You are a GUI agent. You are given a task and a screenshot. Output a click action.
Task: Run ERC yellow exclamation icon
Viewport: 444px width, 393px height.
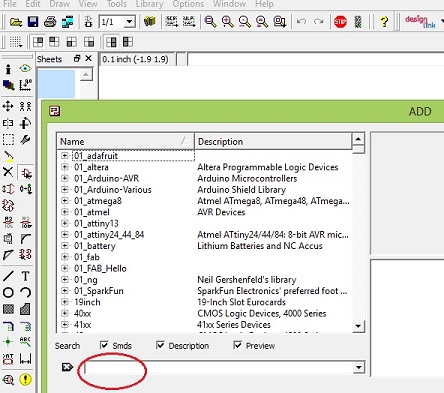[26, 379]
